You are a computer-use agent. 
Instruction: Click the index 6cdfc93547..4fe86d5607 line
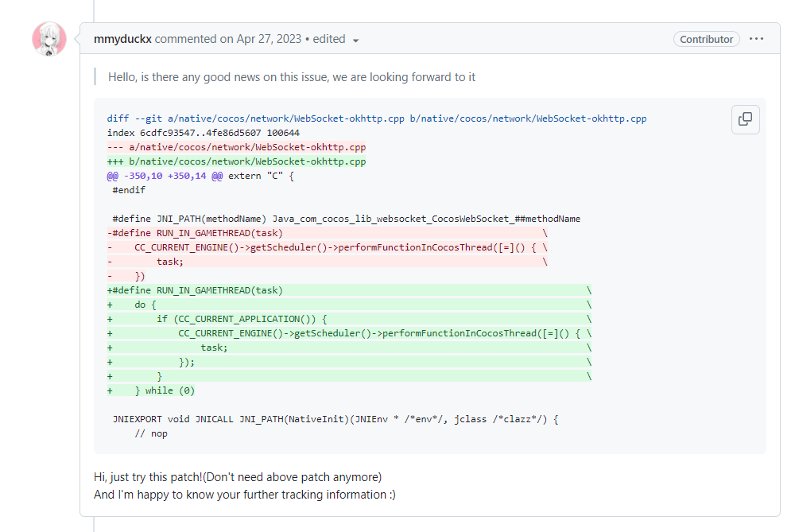click(x=203, y=133)
